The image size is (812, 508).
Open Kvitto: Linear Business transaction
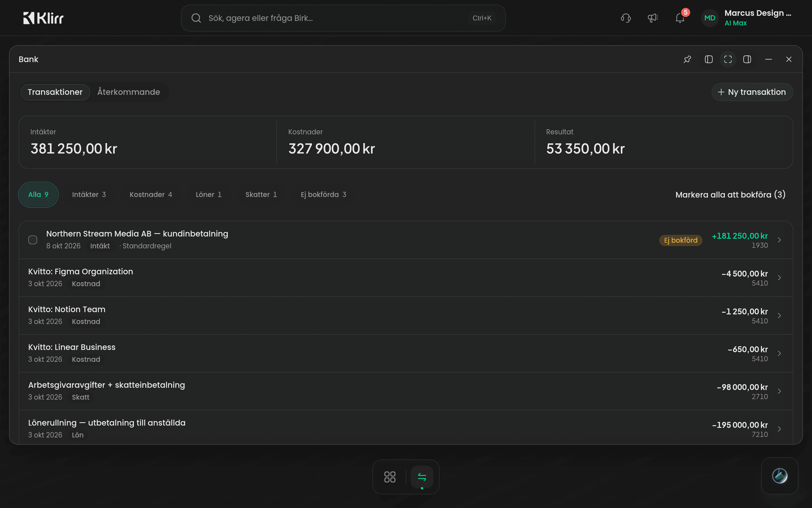click(406, 353)
